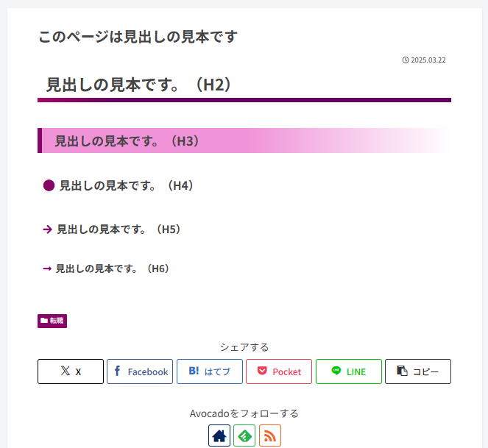The height and width of the screenshot is (448, 488).
Task: Save the page to Pocket
Action: point(279,371)
